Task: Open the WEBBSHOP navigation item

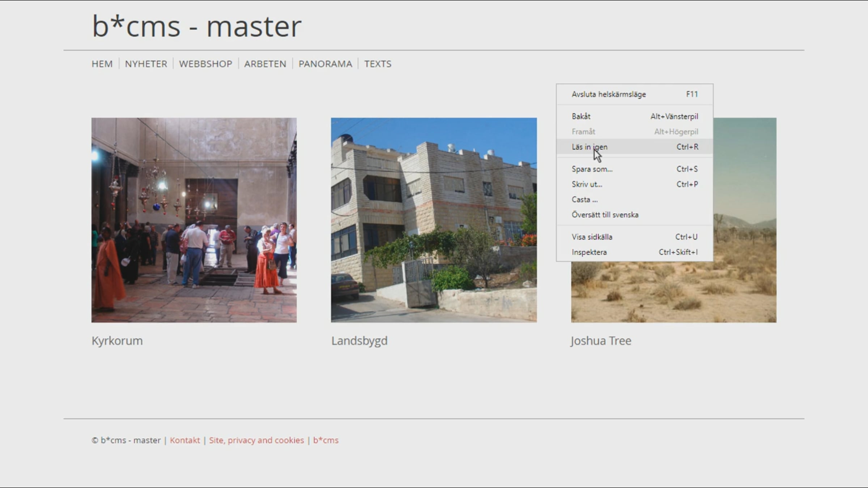Action: 205,64
